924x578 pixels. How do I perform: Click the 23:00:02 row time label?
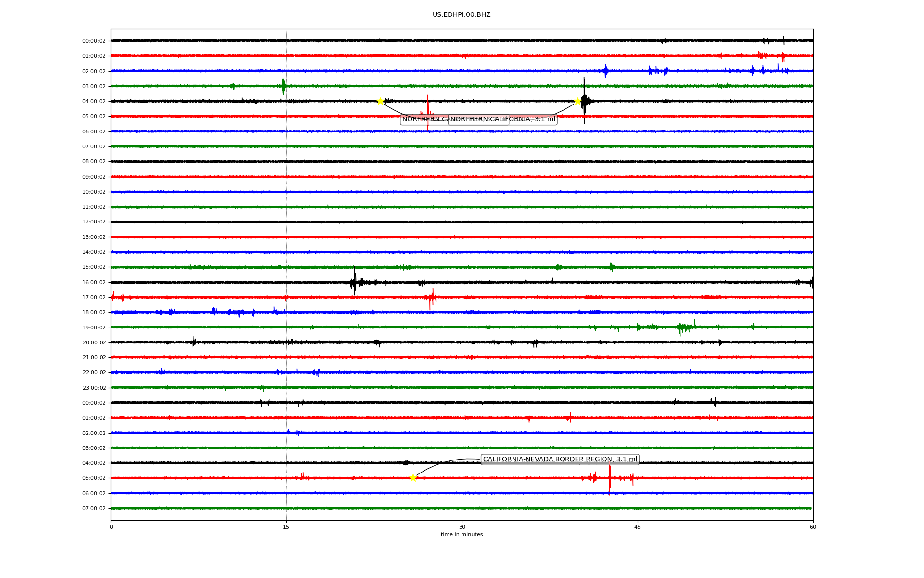[94, 388]
